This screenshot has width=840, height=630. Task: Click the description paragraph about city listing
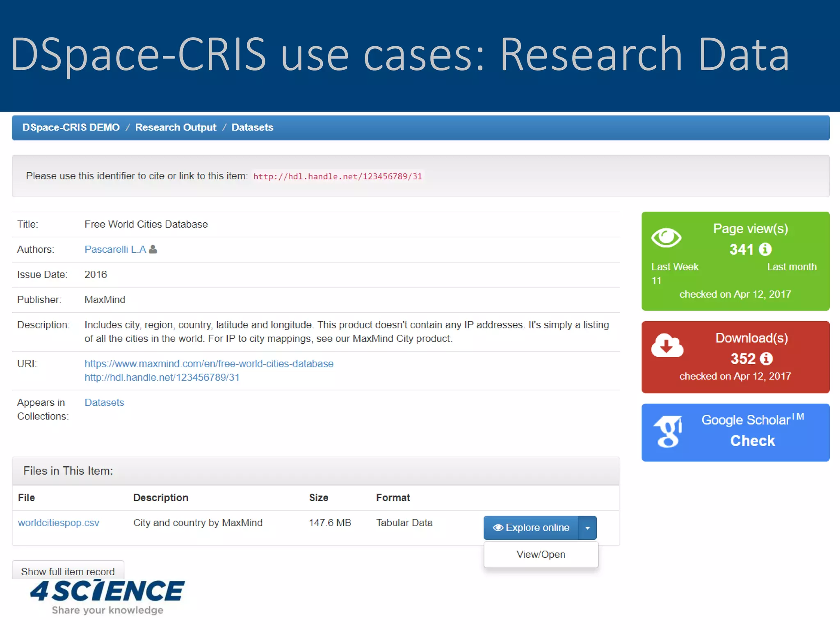[x=347, y=332]
